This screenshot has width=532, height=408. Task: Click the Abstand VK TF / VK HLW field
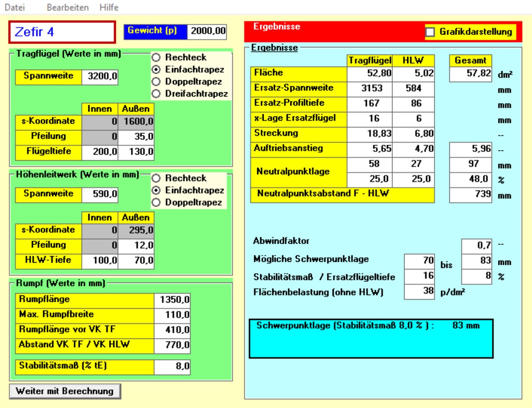172,346
